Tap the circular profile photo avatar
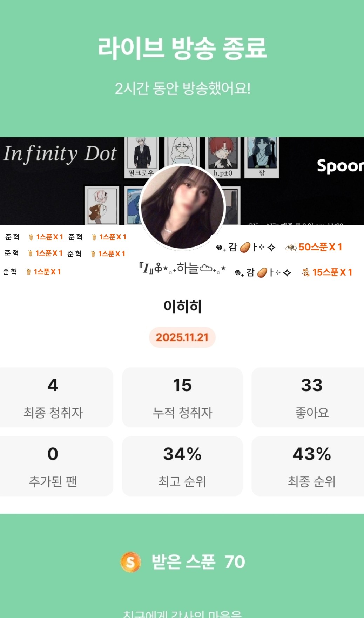The image size is (364, 618). pyautogui.click(x=182, y=207)
